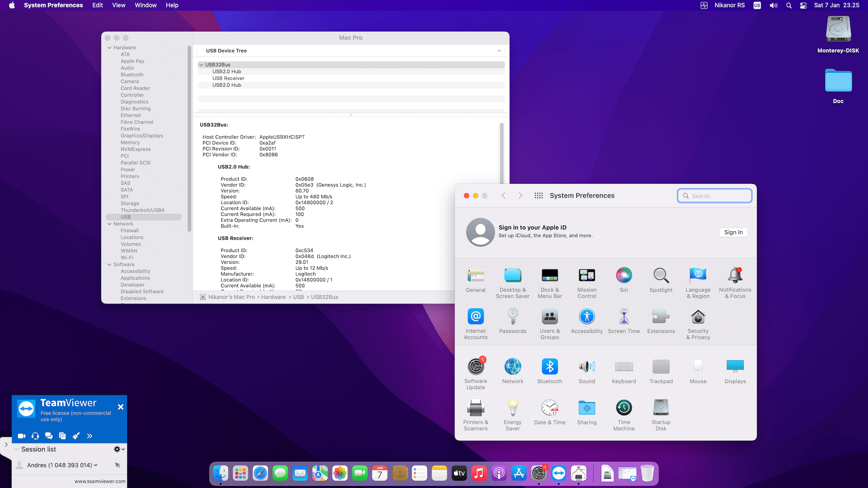868x488 pixels.
Task: Expand Andres session options chevron
Action: click(x=96, y=465)
